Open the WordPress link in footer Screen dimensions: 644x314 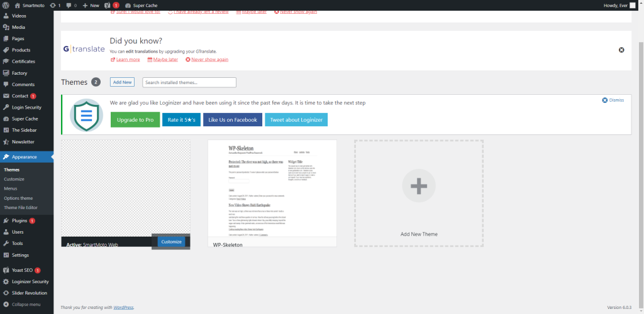123,307
